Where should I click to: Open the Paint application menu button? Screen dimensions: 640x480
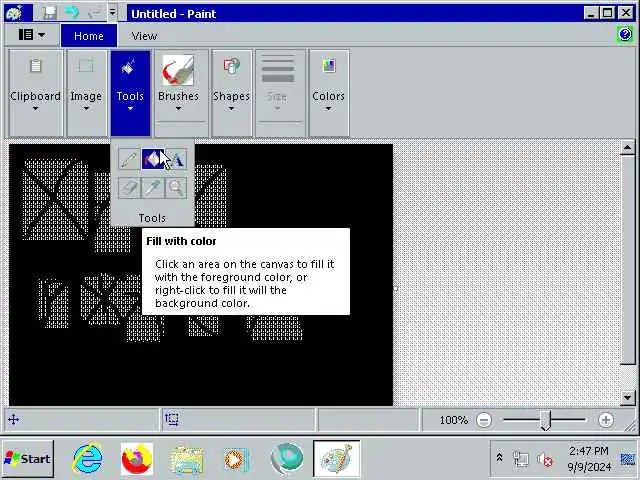31,35
